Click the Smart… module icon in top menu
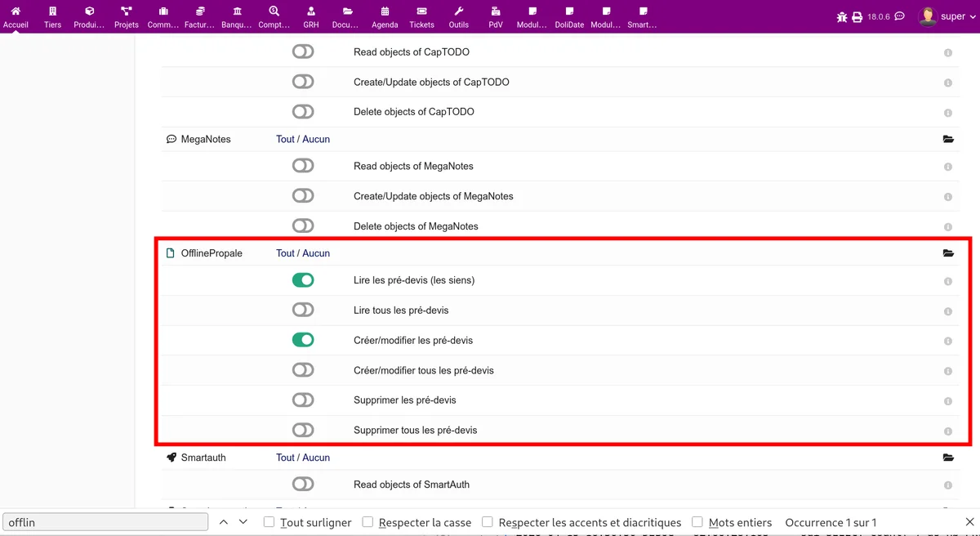This screenshot has width=980, height=536. pos(643,11)
